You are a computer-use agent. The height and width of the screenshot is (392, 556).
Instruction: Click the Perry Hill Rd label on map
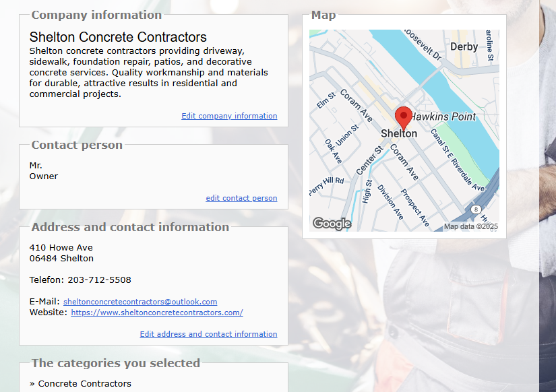[x=326, y=185]
